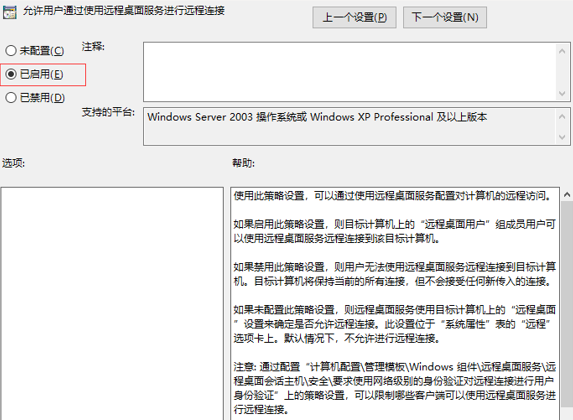
Task: Click the 帮助 label above help panel
Action: coord(243,163)
